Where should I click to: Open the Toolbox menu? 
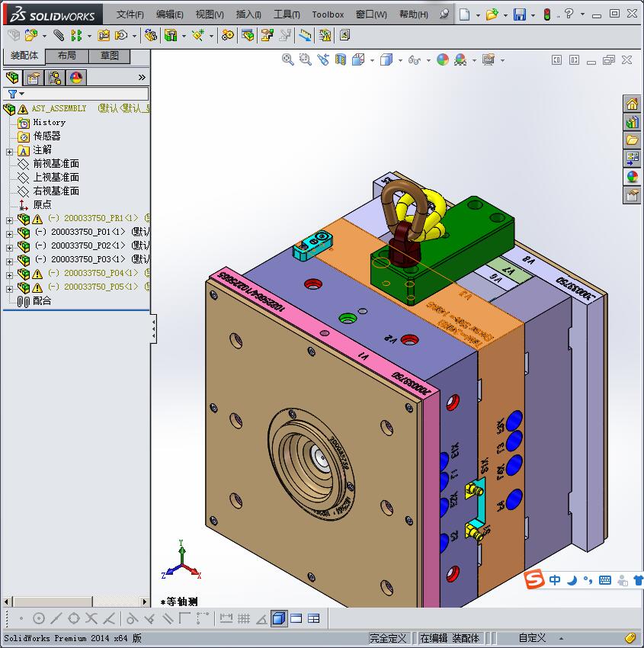pos(328,14)
